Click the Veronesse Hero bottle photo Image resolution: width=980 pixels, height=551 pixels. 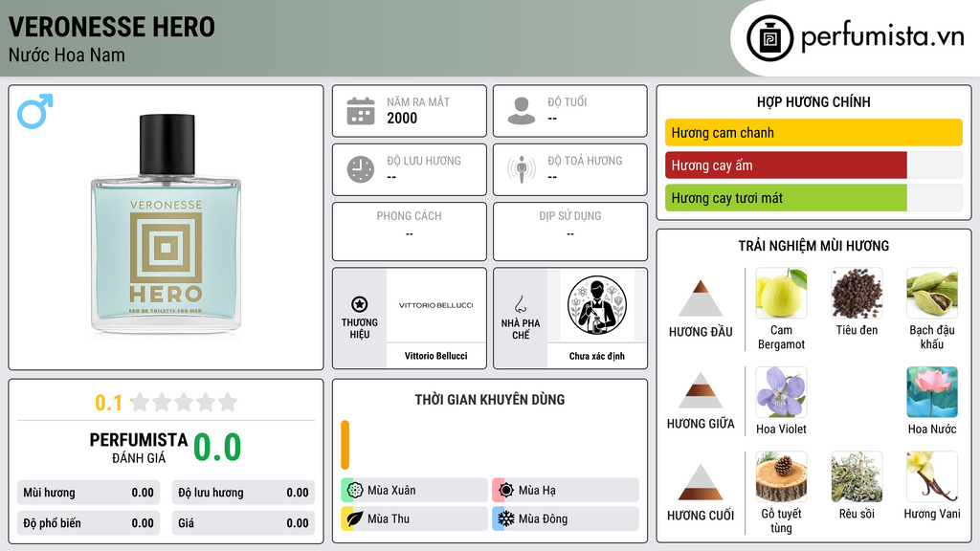tap(167, 224)
